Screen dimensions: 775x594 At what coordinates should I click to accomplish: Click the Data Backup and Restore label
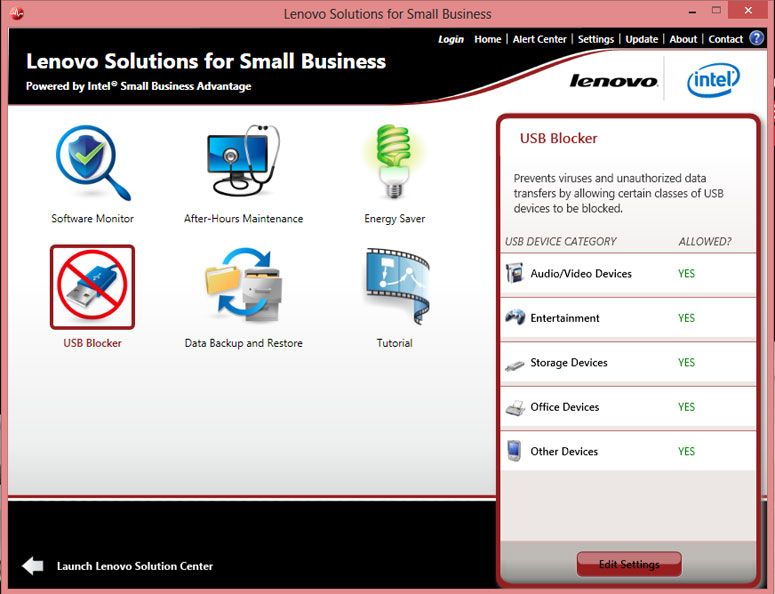pyautogui.click(x=243, y=343)
